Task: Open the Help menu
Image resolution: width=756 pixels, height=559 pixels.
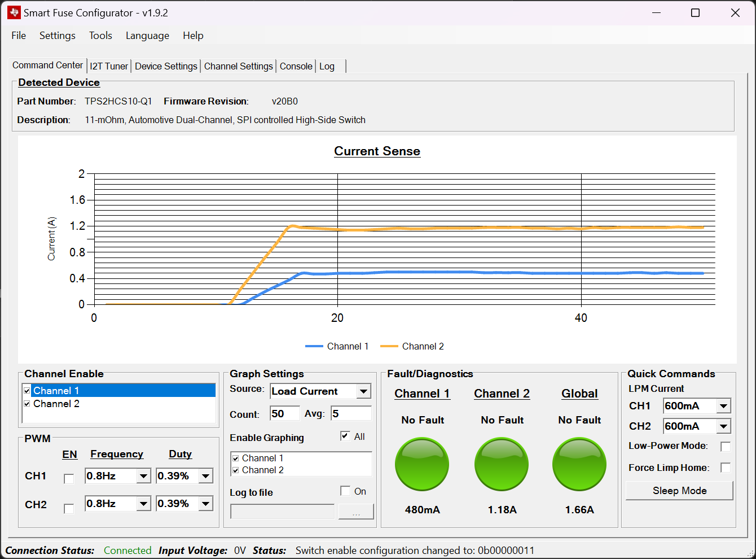Action: [193, 36]
